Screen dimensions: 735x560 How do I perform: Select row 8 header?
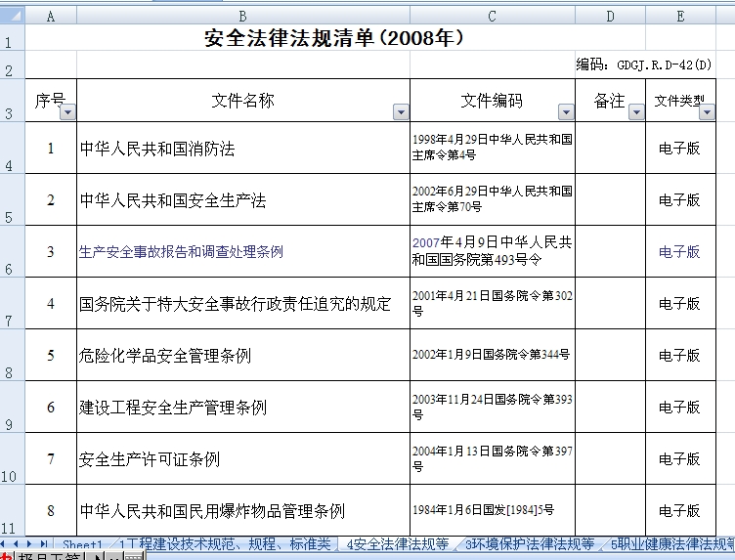[x=12, y=355]
